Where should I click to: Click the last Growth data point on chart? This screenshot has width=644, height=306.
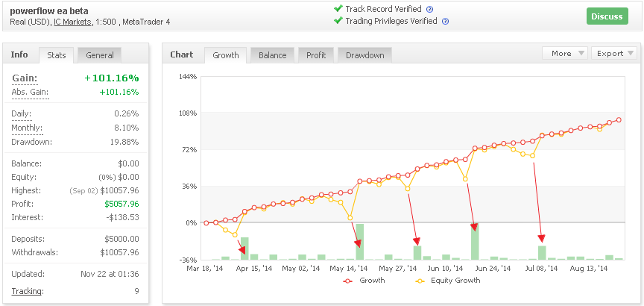(619, 120)
